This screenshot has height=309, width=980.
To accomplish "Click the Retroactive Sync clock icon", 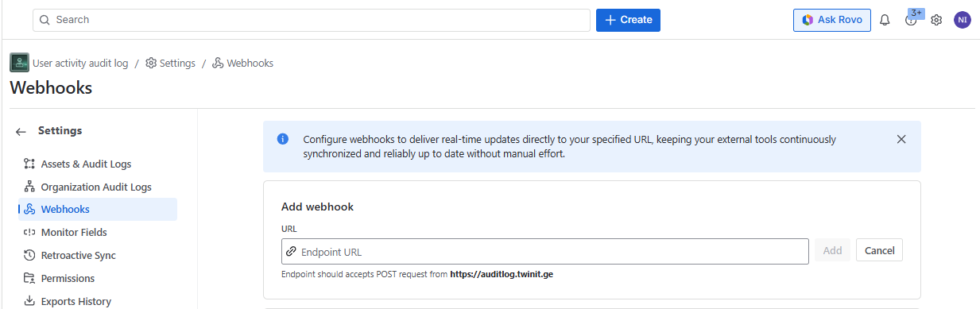I will click(x=29, y=256).
